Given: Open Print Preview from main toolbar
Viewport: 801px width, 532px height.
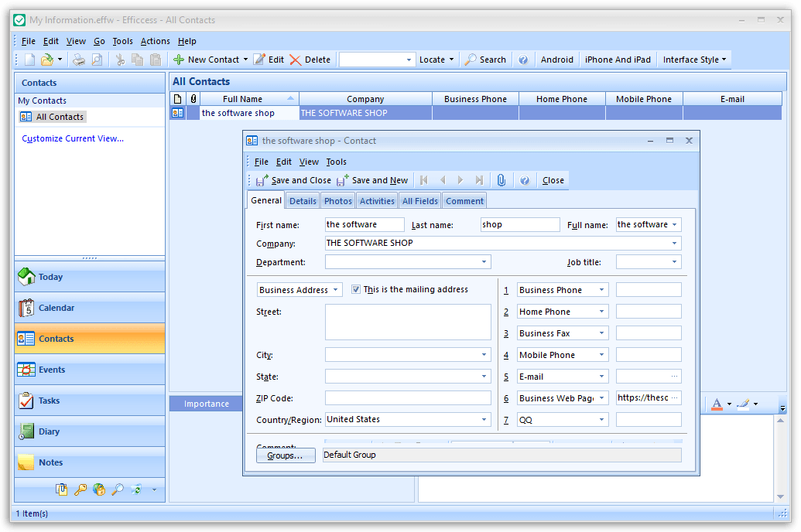Looking at the screenshot, I should [97, 60].
